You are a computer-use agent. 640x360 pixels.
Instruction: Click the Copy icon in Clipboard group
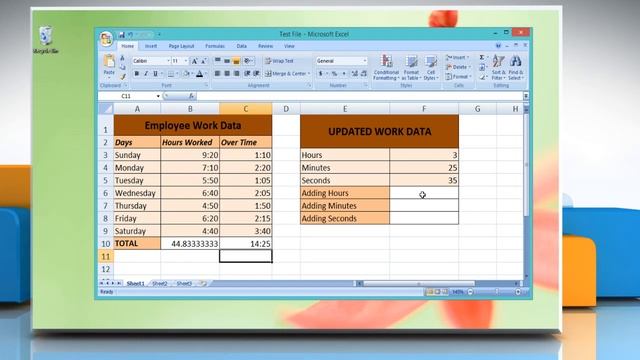tap(122, 67)
